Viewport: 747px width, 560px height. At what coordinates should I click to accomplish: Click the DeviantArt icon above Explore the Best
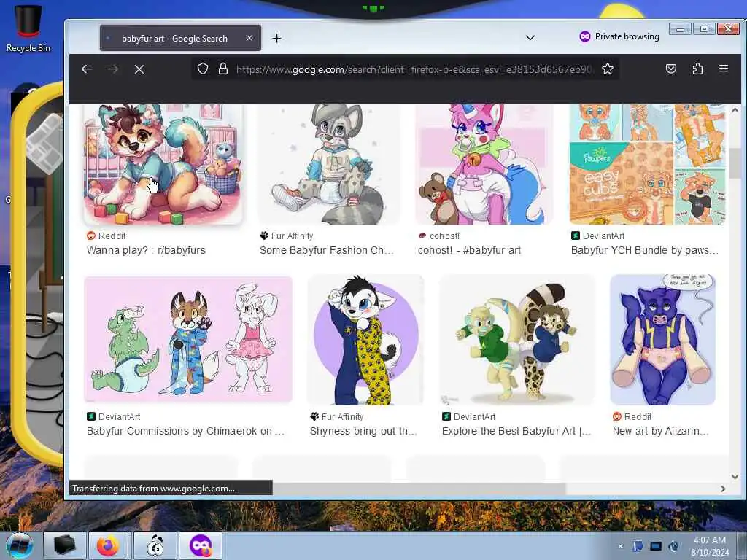click(446, 416)
